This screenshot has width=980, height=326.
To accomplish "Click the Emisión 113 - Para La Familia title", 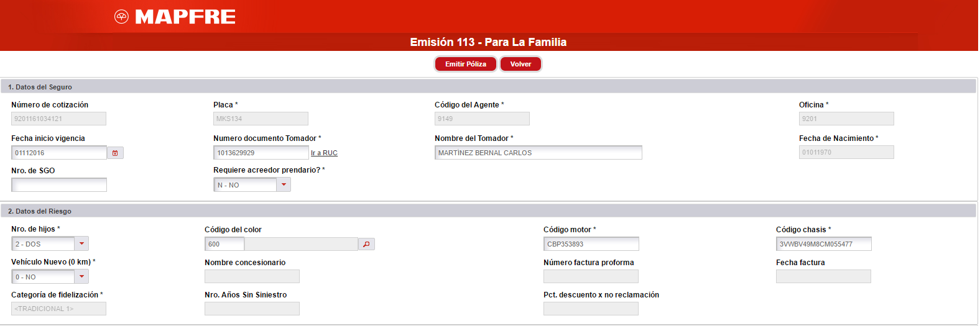I will (x=488, y=42).
